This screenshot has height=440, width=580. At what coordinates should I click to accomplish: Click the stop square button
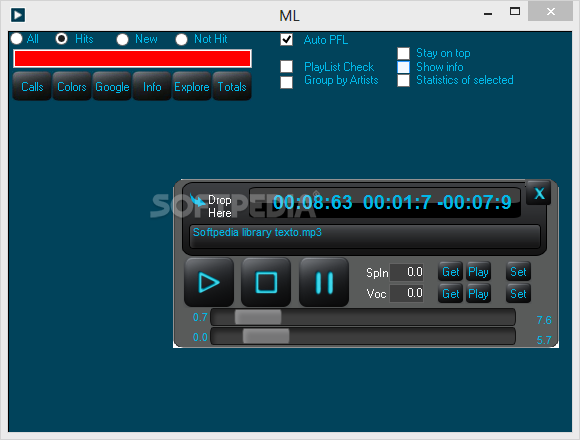point(266,282)
